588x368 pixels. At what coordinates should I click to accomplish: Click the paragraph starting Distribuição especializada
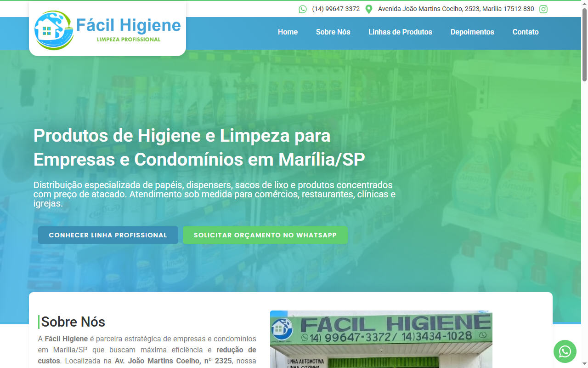215,194
